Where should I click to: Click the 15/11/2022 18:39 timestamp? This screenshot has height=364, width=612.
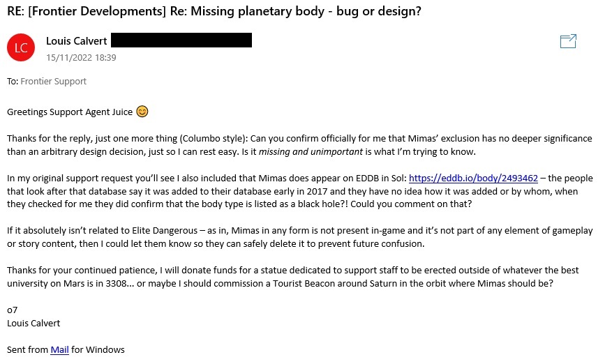point(81,58)
